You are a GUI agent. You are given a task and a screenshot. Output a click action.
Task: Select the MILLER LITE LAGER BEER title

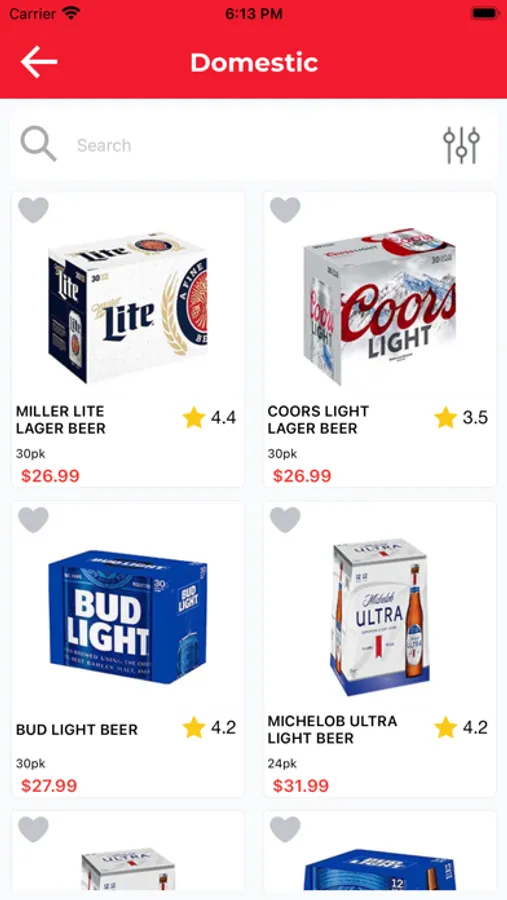(x=61, y=420)
